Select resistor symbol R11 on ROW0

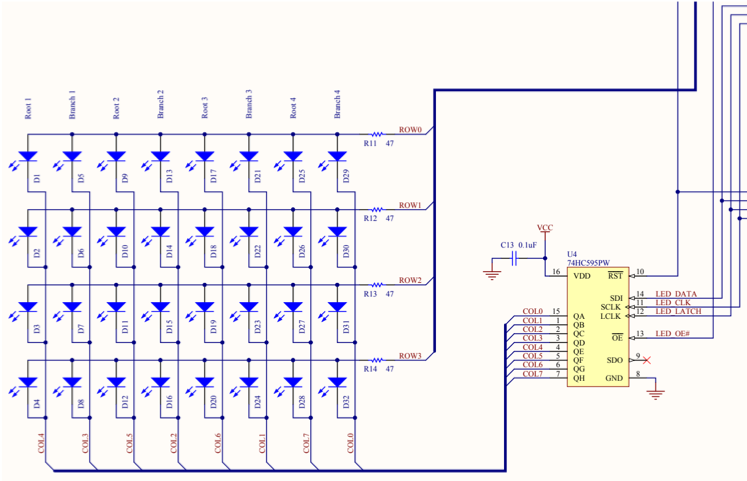click(x=377, y=134)
